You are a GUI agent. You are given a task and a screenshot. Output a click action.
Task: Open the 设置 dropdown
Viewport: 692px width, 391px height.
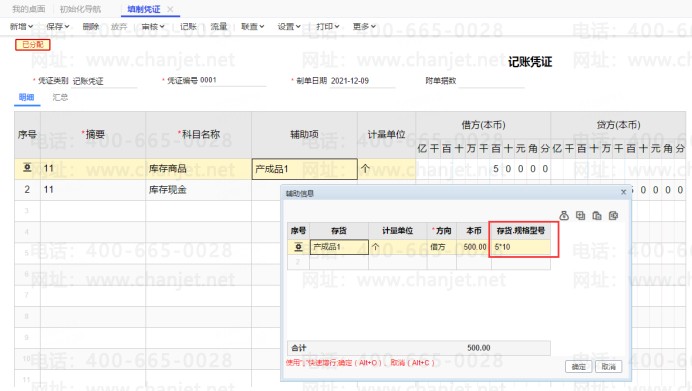point(289,26)
